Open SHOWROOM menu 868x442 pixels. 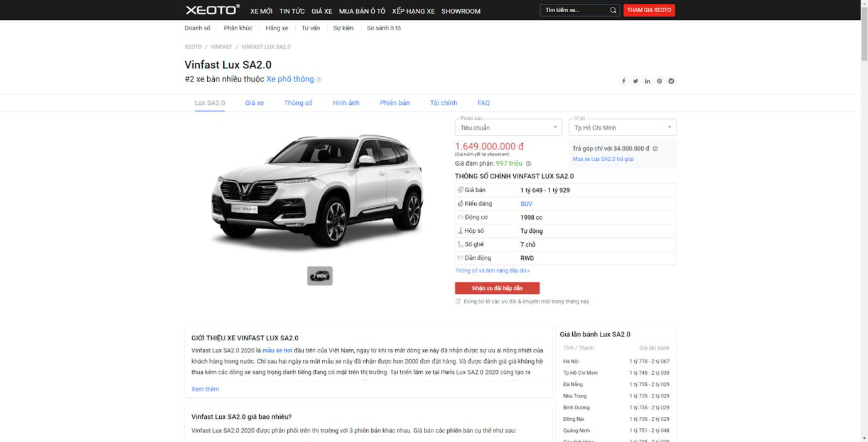click(461, 11)
